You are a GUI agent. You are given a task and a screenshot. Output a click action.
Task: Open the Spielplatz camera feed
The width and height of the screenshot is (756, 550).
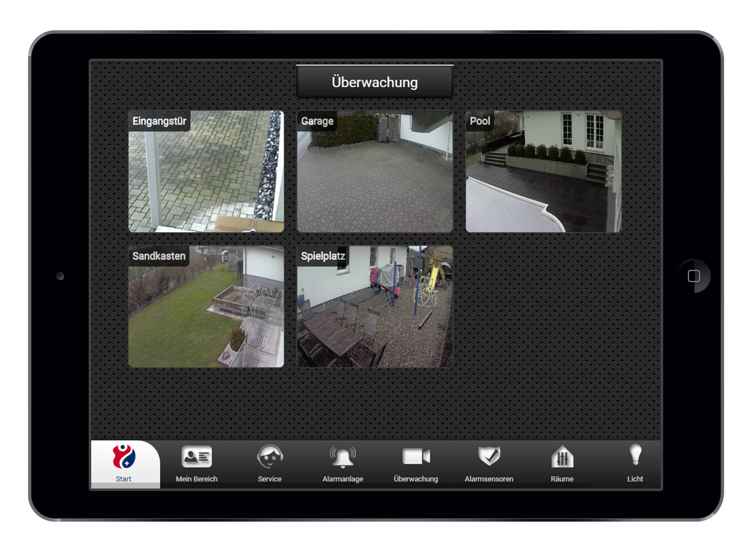tap(375, 307)
